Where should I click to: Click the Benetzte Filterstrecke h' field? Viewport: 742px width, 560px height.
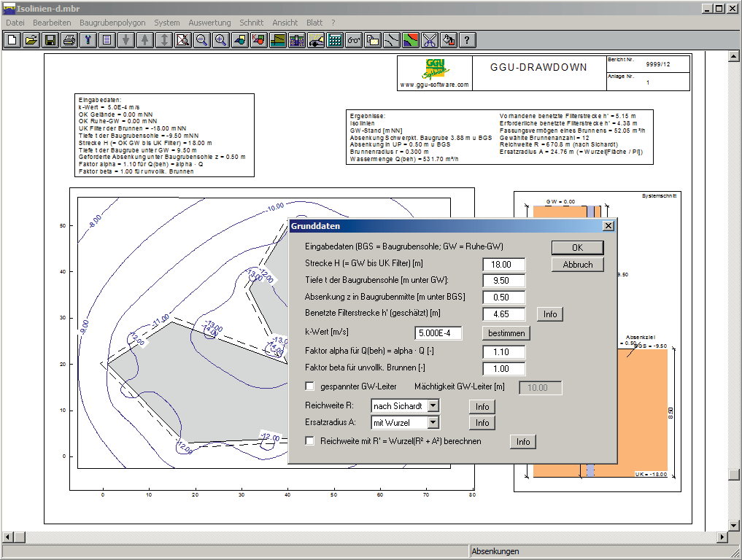click(x=503, y=314)
